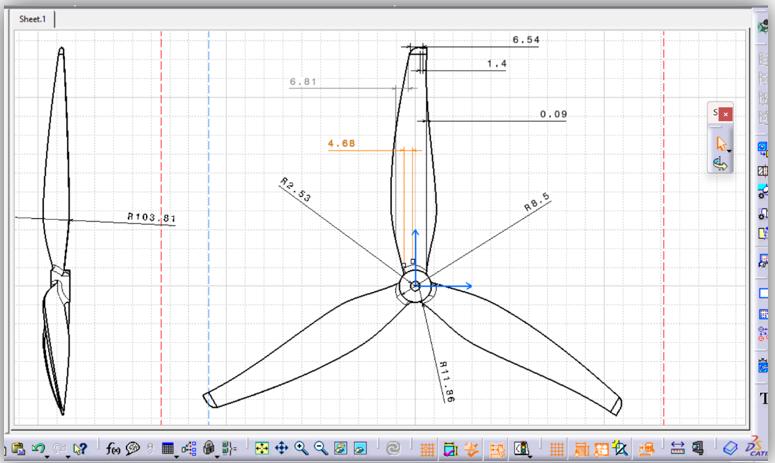Click the Lock padlock icon

pos(209,448)
